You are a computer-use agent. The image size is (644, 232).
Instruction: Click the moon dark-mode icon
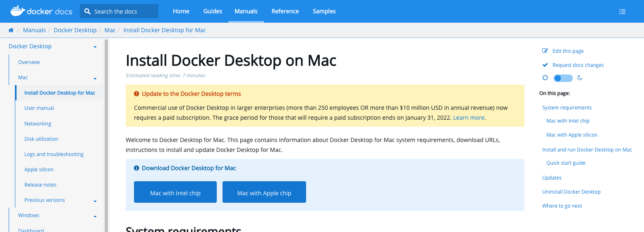tap(580, 78)
